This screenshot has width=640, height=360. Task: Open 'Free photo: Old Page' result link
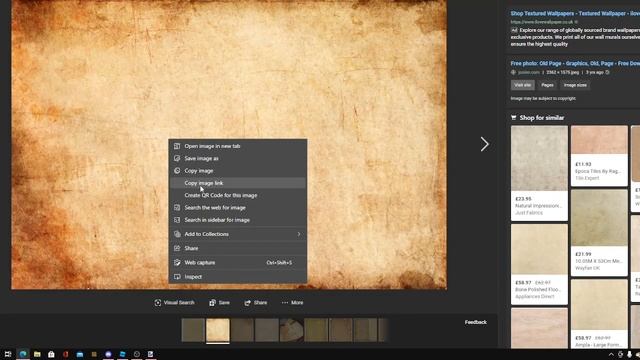click(575, 63)
